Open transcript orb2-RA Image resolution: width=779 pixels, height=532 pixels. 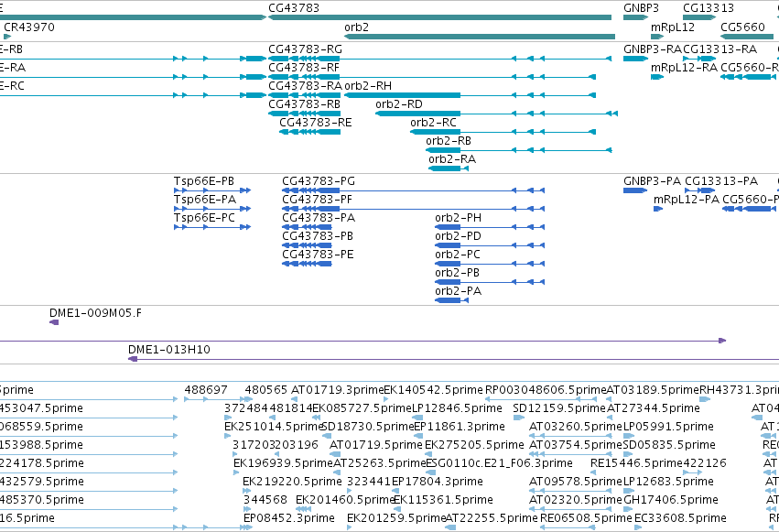(x=452, y=159)
